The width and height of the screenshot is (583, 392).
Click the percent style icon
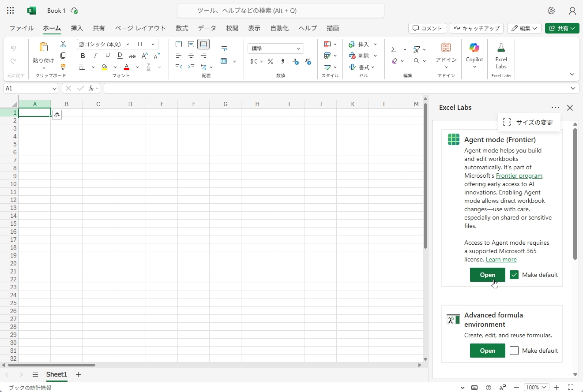tap(270, 61)
